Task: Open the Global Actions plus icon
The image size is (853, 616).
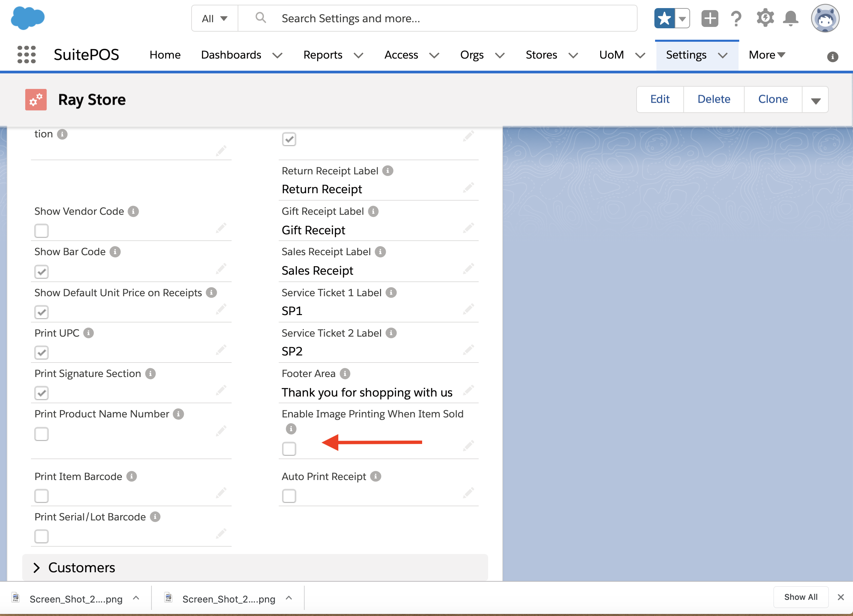Action: click(709, 18)
